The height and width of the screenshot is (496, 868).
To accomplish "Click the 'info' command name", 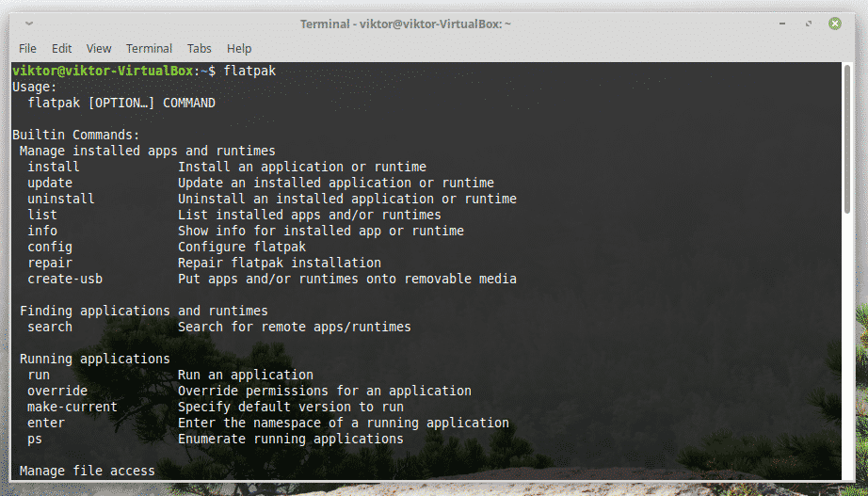I will coord(42,231).
